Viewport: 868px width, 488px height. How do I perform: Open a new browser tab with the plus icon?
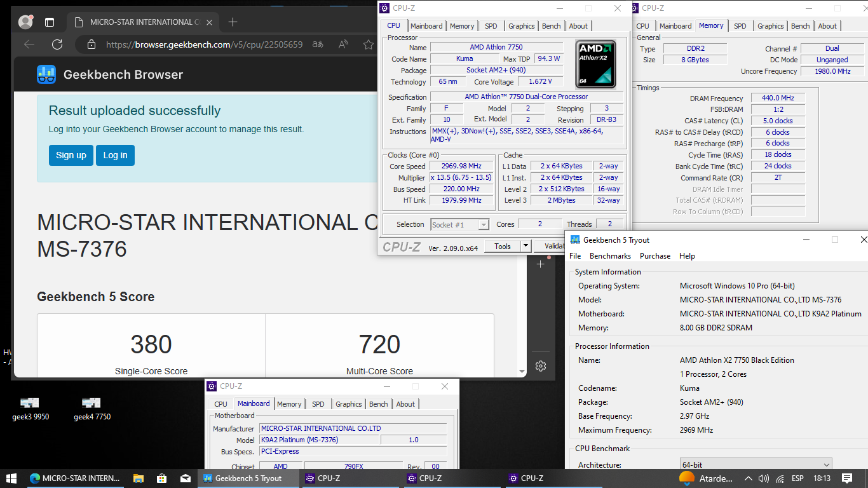tap(233, 22)
